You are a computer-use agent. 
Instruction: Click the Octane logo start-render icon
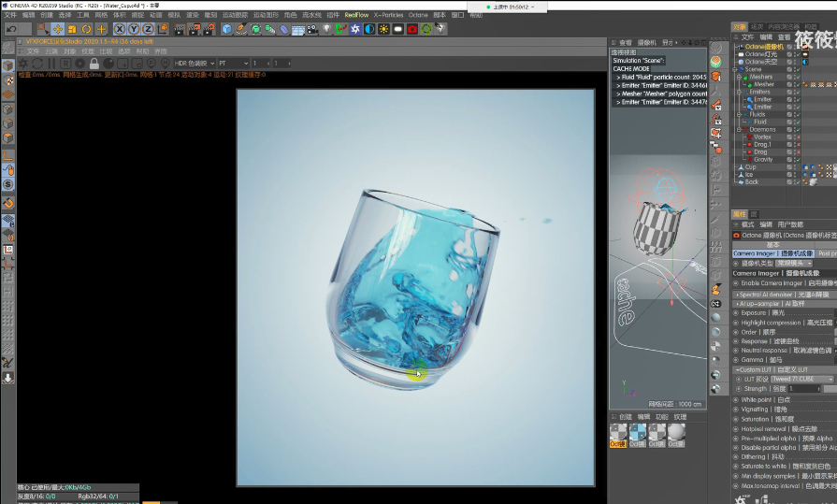click(x=23, y=64)
